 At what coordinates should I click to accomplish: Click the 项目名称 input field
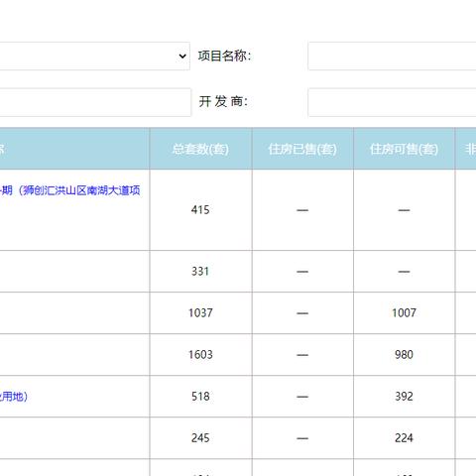392,56
